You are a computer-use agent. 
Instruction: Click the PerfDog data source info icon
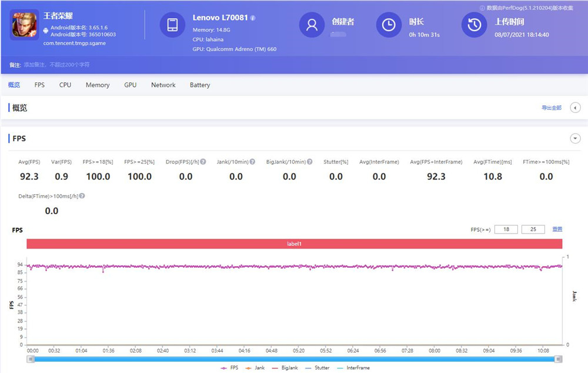coord(482,8)
